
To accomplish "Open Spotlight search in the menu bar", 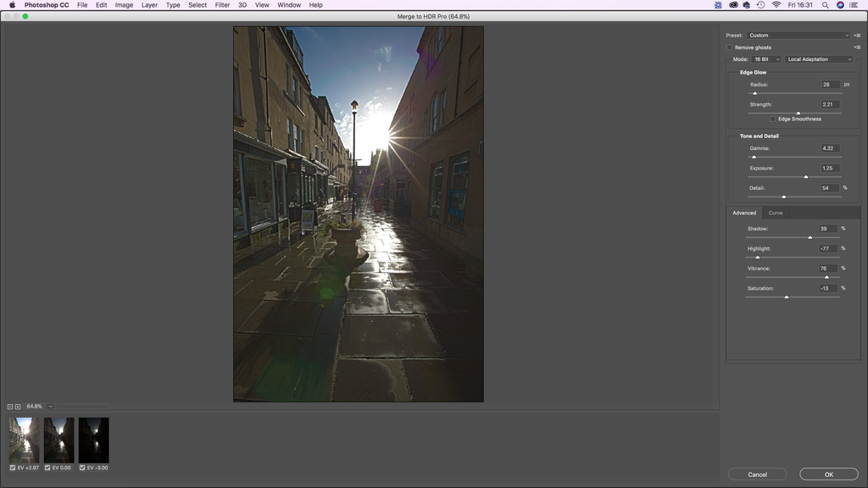I will [825, 5].
